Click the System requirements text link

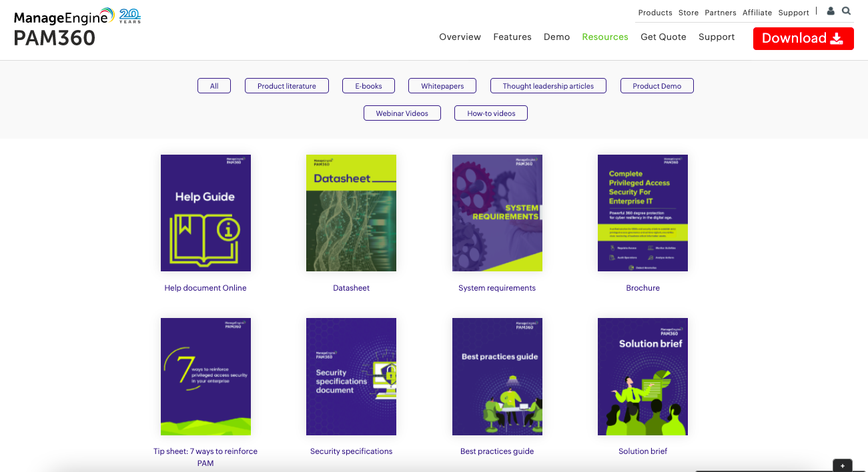(497, 288)
